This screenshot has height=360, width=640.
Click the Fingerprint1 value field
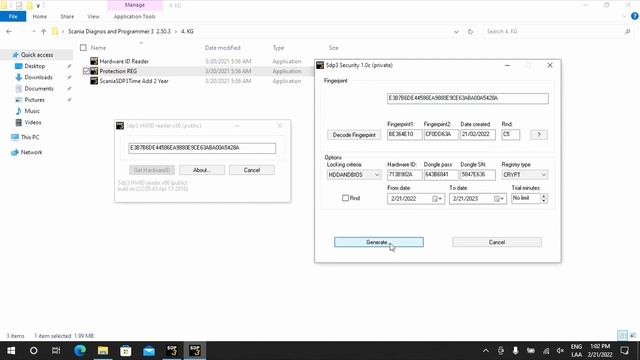tap(404, 134)
